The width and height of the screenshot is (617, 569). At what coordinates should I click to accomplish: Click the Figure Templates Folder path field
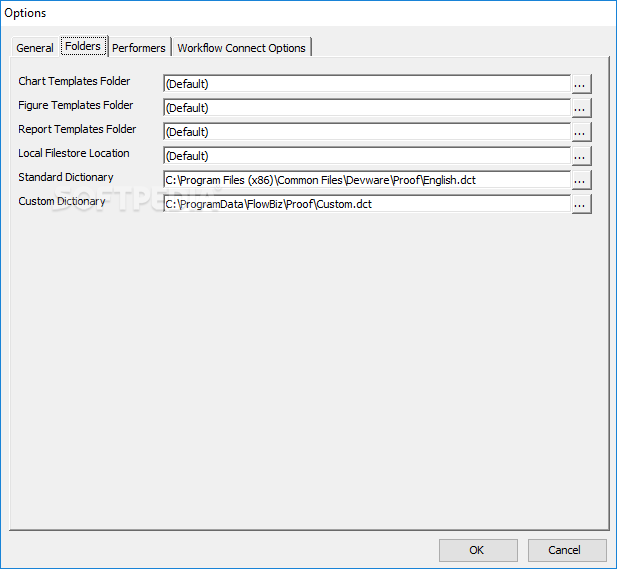(x=367, y=108)
